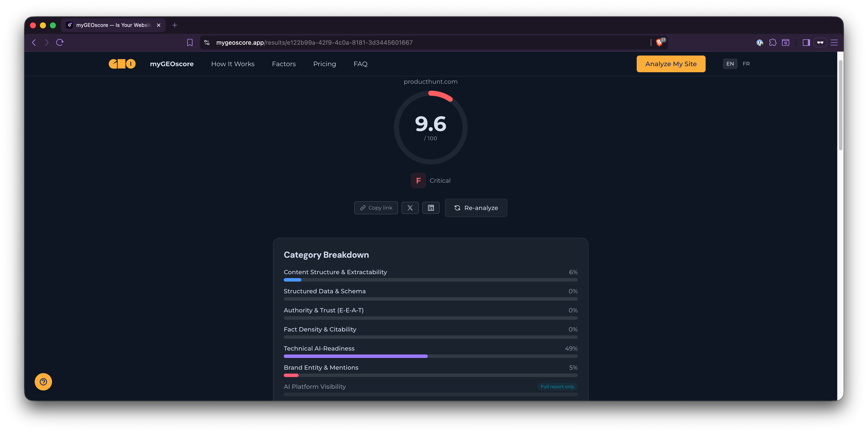Keep EN selected in the language switcher
This screenshot has width=868, height=433.
[730, 64]
